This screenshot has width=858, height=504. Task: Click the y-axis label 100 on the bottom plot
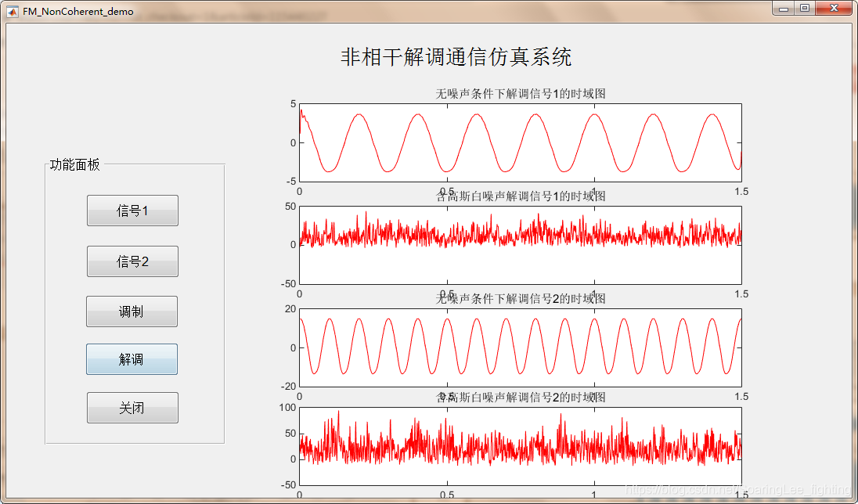click(287, 407)
